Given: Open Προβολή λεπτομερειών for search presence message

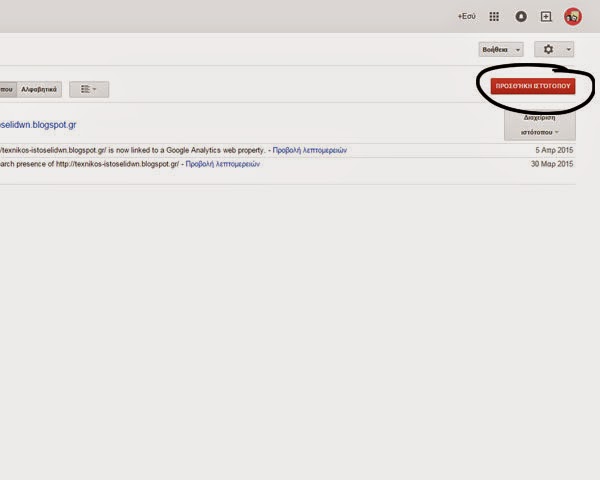Looking at the screenshot, I should pyautogui.click(x=223, y=164).
